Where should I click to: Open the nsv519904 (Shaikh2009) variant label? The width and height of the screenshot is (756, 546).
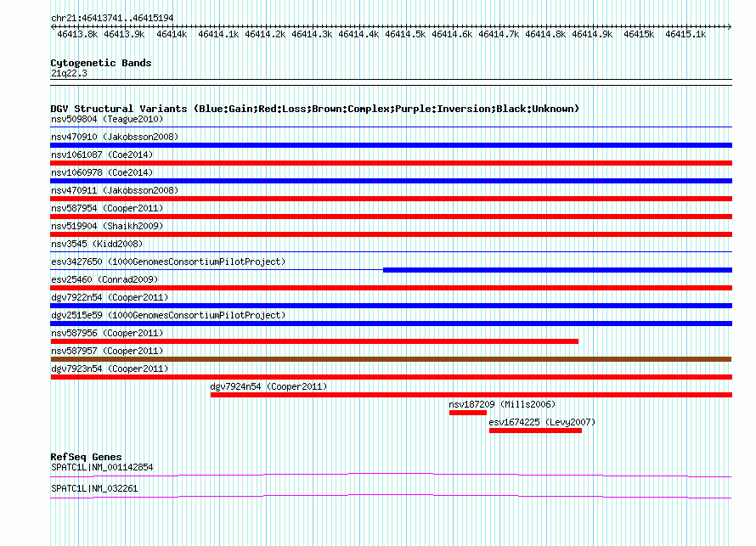107,226
